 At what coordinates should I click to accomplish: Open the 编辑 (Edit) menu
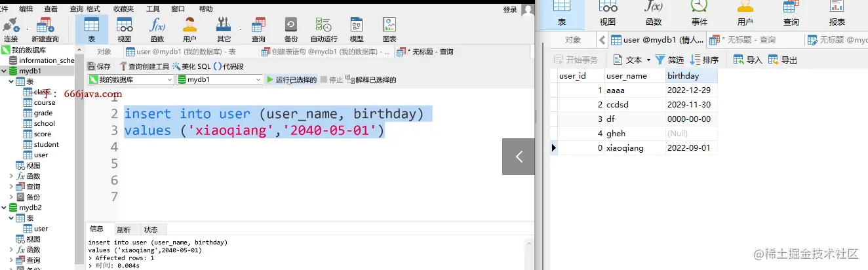26,9
